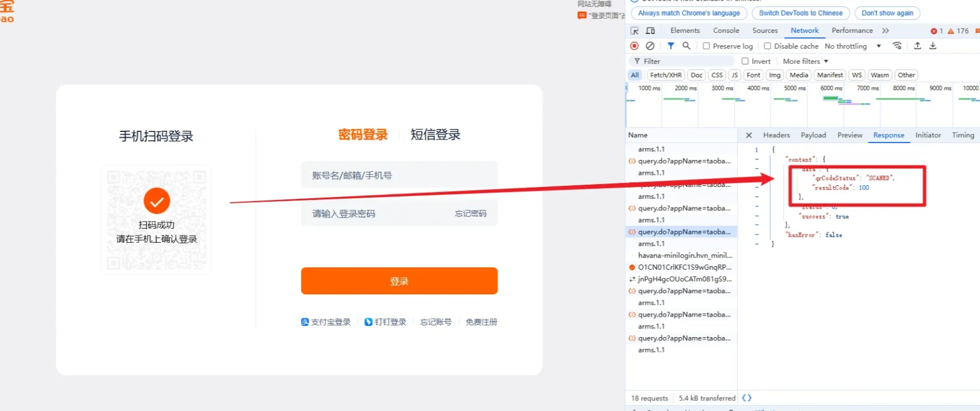The width and height of the screenshot is (980, 411).
Task: Filter requests by Img type
Action: tap(774, 75)
